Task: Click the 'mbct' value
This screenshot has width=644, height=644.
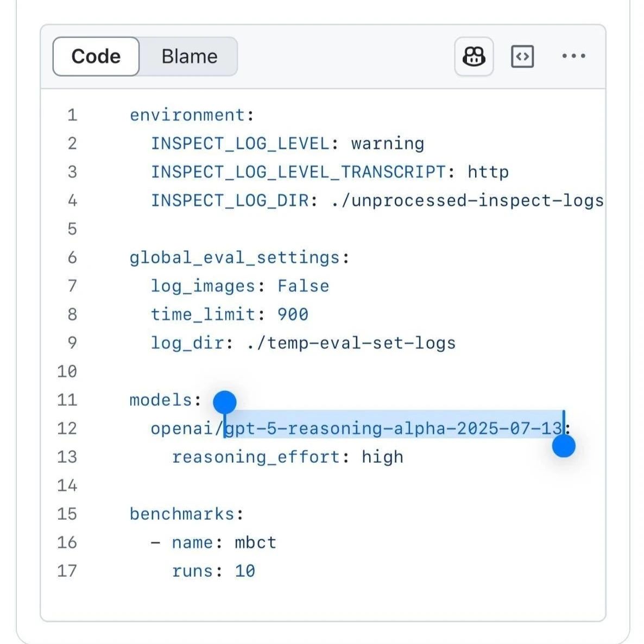Action: [255, 542]
